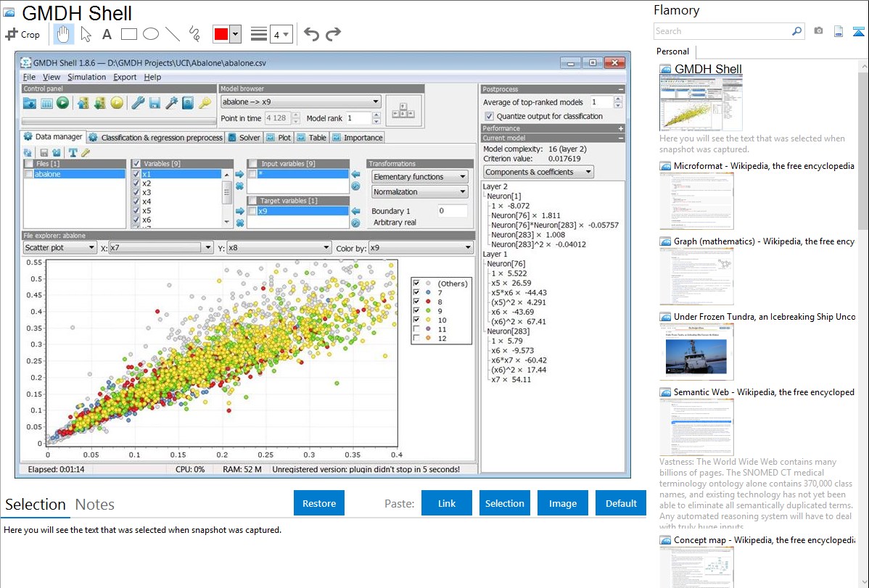Viewport: 869px width, 588px height.
Task: Click the progress bar in Control panel
Action: (x=119, y=120)
